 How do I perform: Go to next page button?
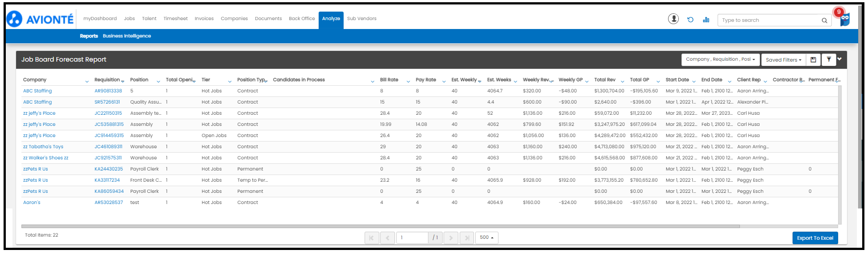coord(451,238)
